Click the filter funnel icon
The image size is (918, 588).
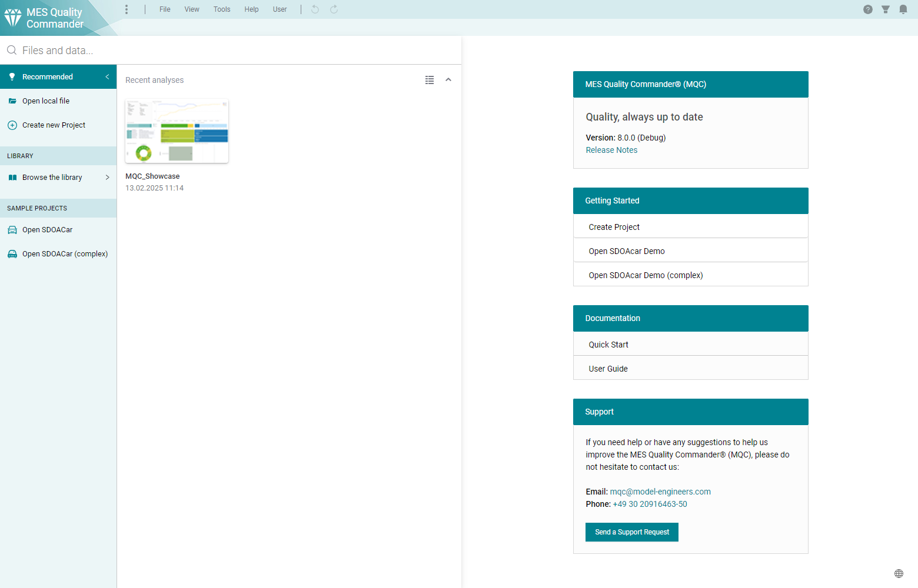click(885, 9)
